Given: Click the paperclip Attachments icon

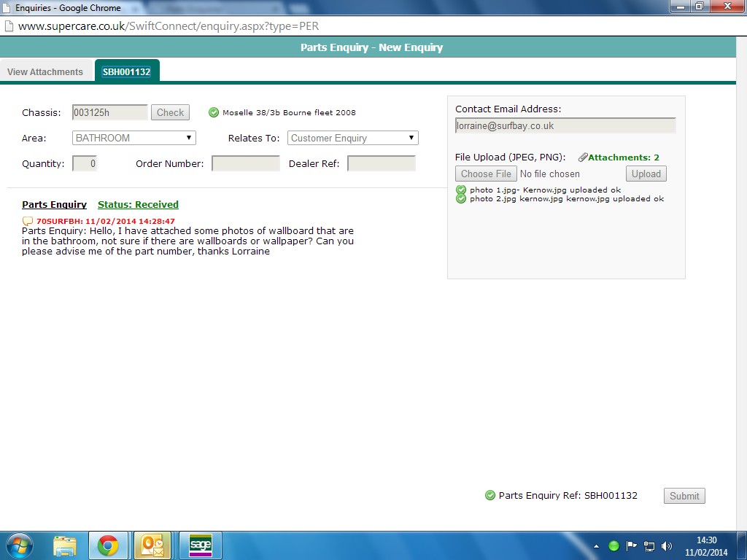Looking at the screenshot, I should pyautogui.click(x=583, y=157).
